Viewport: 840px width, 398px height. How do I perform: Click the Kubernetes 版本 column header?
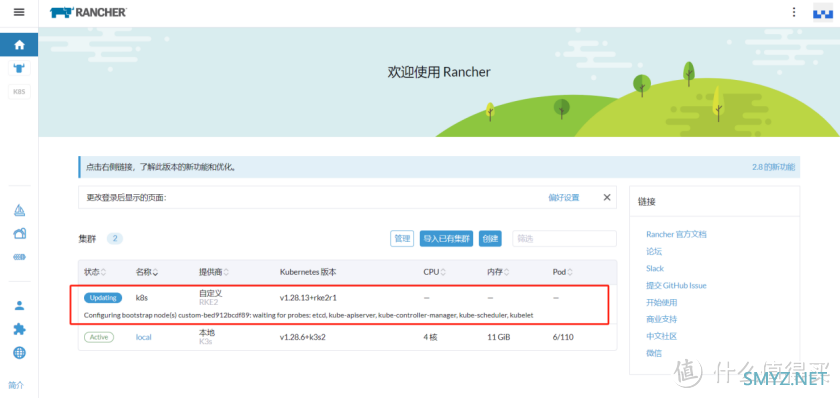pos(308,272)
